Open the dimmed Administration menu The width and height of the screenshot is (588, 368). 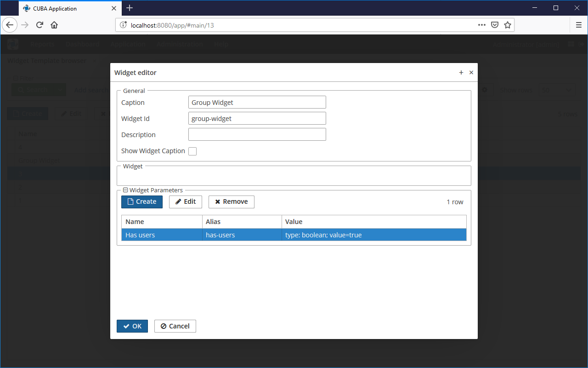(x=180, y=45)
